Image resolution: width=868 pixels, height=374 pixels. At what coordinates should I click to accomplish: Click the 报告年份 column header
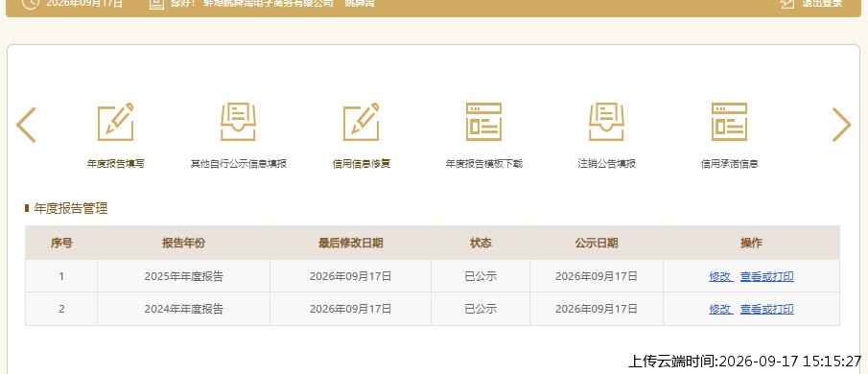click(184, 243)
